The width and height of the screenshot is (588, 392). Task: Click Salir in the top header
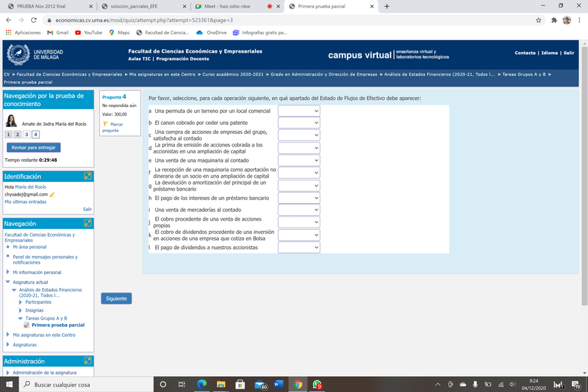pos(569,53)
